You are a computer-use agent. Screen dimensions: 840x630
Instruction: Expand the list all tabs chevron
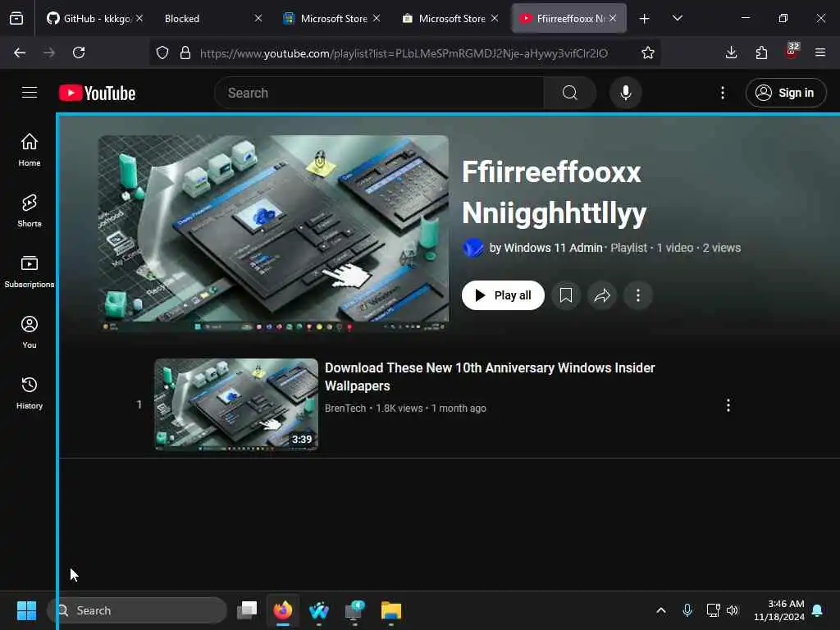(677, 18)
